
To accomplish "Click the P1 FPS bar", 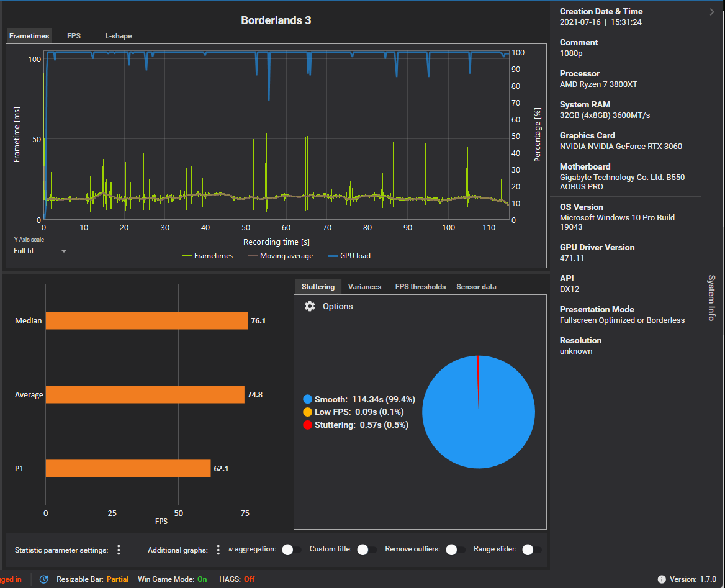I will point(128,469).
